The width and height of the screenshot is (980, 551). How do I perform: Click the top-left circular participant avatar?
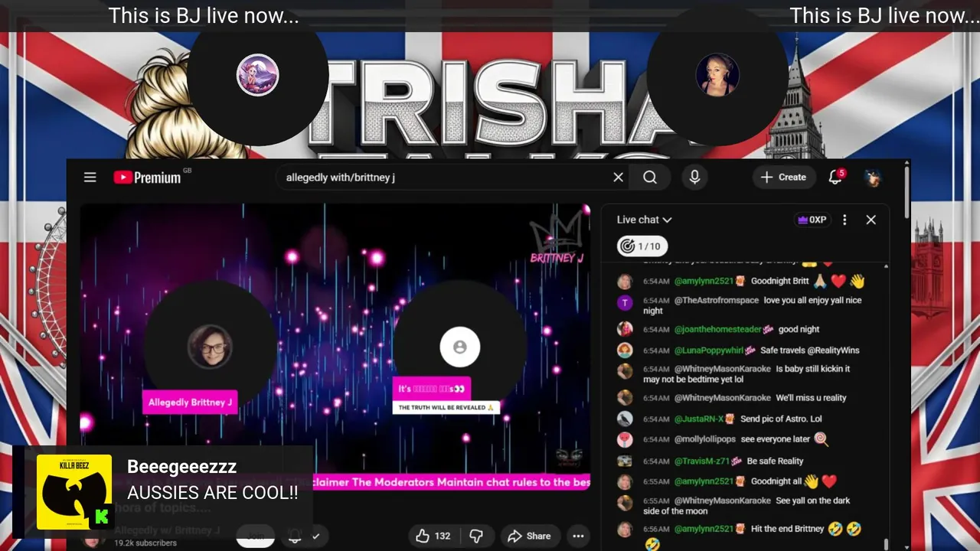pos(257,75)
